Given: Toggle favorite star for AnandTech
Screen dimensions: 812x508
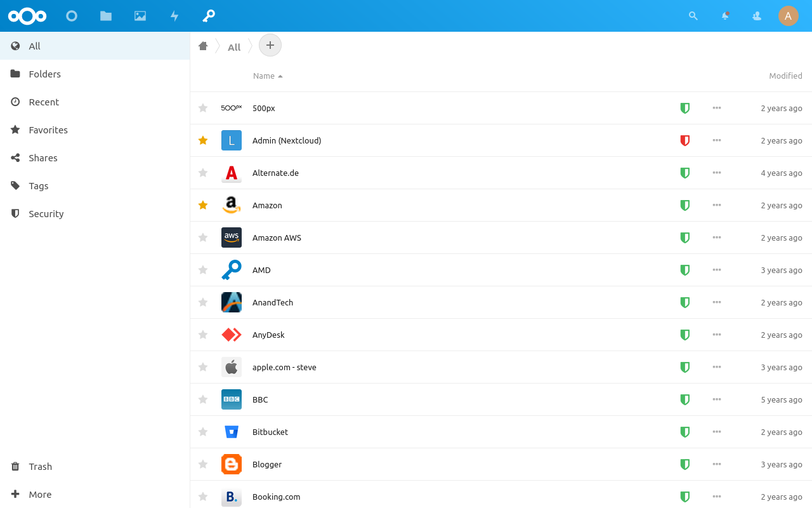Looking at the screenshot, I should [203, 302].
